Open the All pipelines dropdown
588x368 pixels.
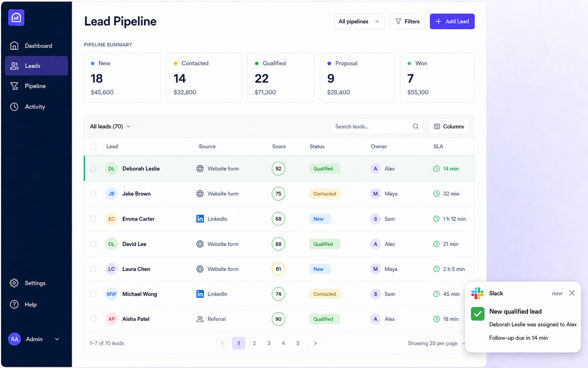[359, 22]
